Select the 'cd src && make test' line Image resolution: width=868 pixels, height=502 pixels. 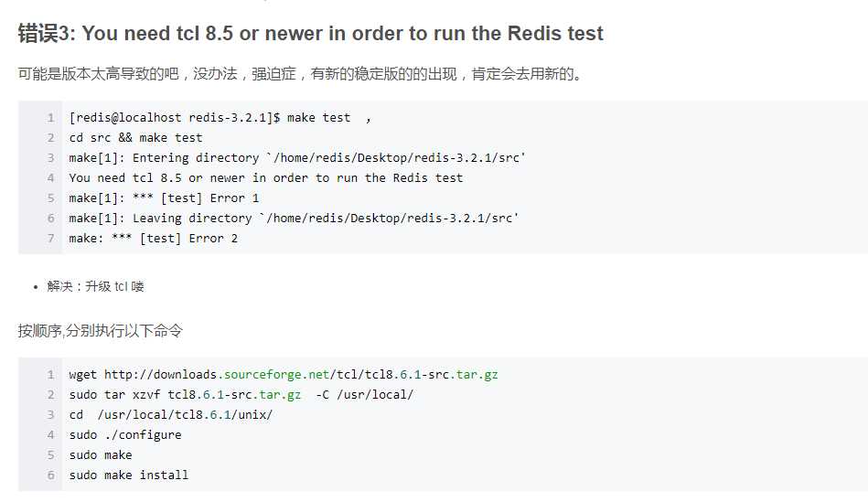tap(135, 138)
